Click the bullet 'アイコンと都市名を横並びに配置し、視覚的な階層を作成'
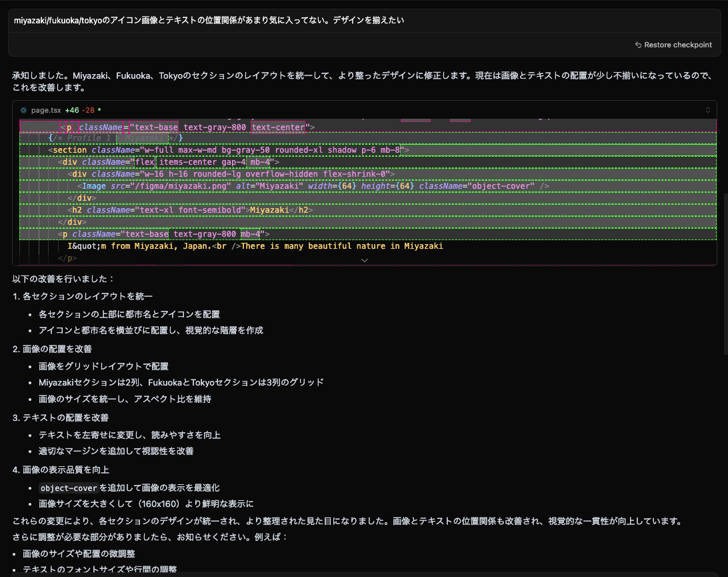Viewport: 728px width, 577px height. pos(151,330)
